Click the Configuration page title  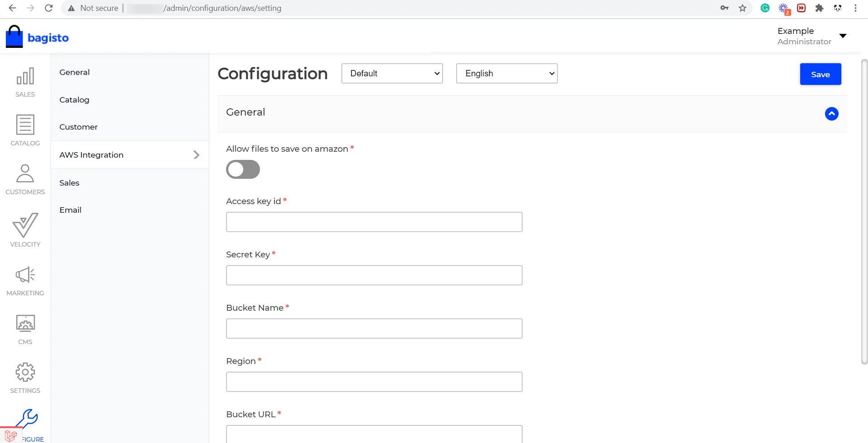coord(273,74)
